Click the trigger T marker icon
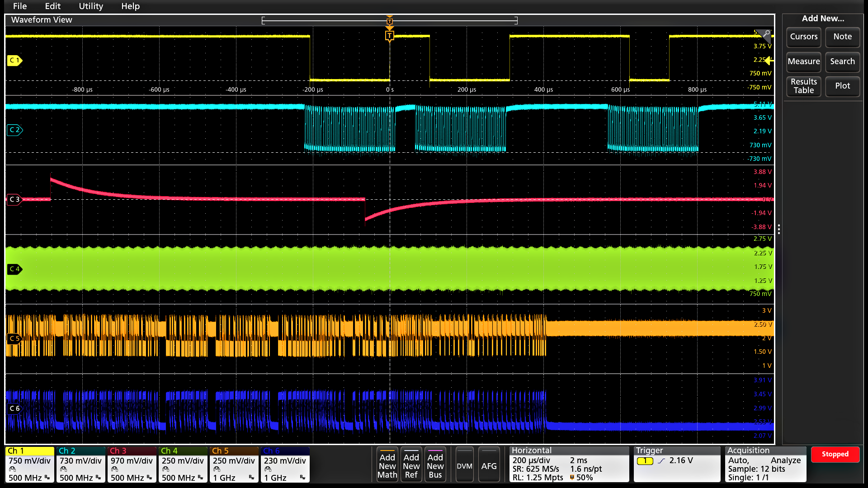 pyautogui.click(x=389, y=36)
